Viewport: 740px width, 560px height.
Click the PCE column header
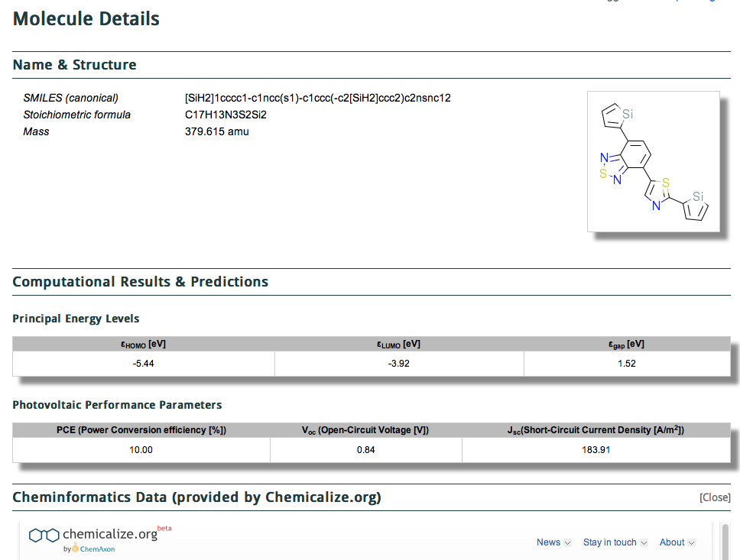pyautogui.click(x=141, y=430)
